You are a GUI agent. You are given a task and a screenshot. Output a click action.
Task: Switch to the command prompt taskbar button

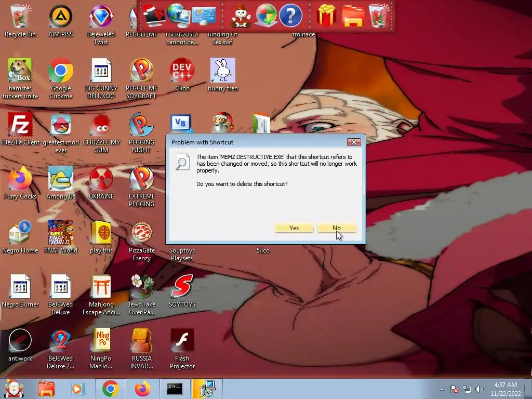tap(175, 389)
